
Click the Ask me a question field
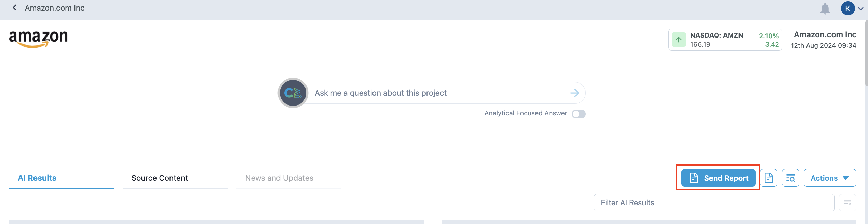(437, 93)
